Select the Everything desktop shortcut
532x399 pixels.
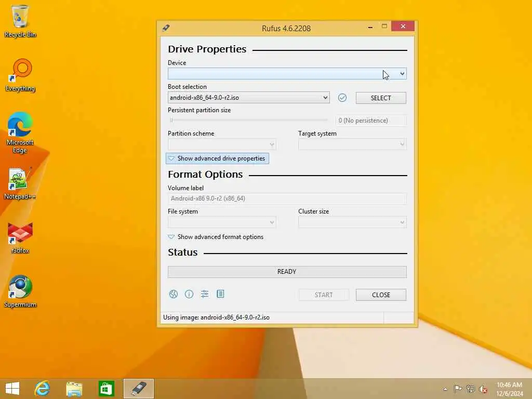(x=20, y=75)
